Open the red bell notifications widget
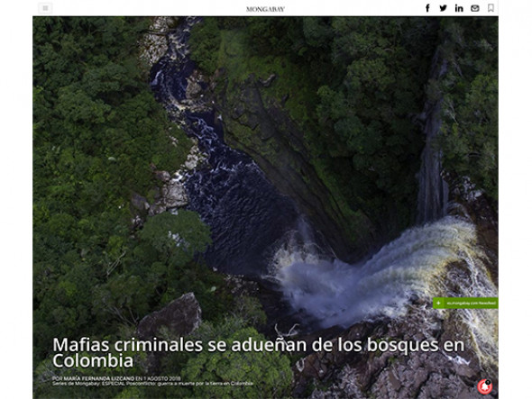This screenshot has width=532, height=399. [484, 386]
